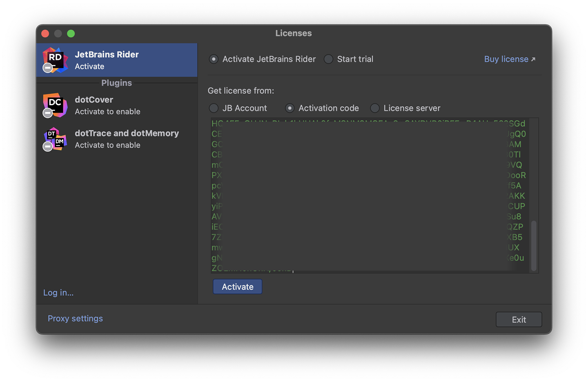Viewport: 588px width, 382px height.
Task: Click the dotCover DC plugin icon
Action: (55, 105)
